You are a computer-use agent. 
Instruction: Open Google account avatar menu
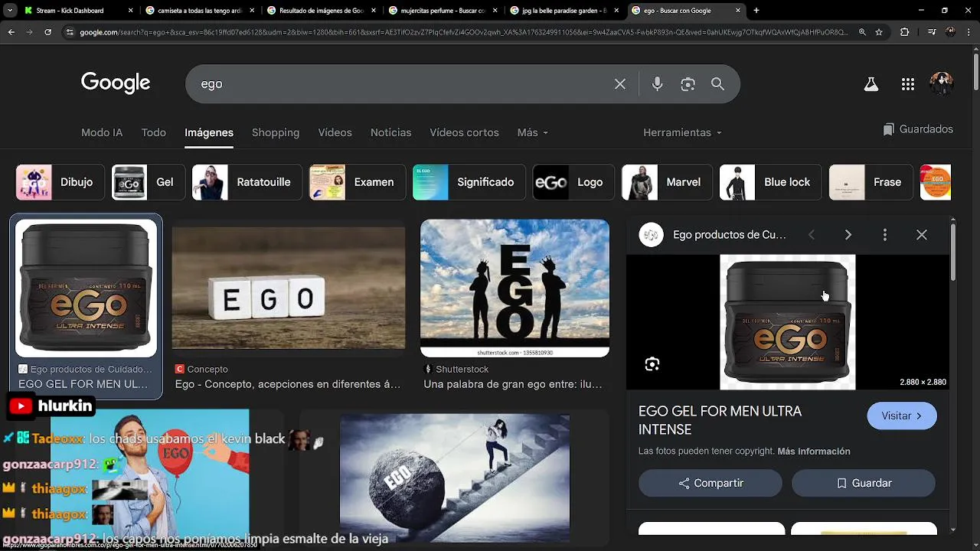coord(941,84)
